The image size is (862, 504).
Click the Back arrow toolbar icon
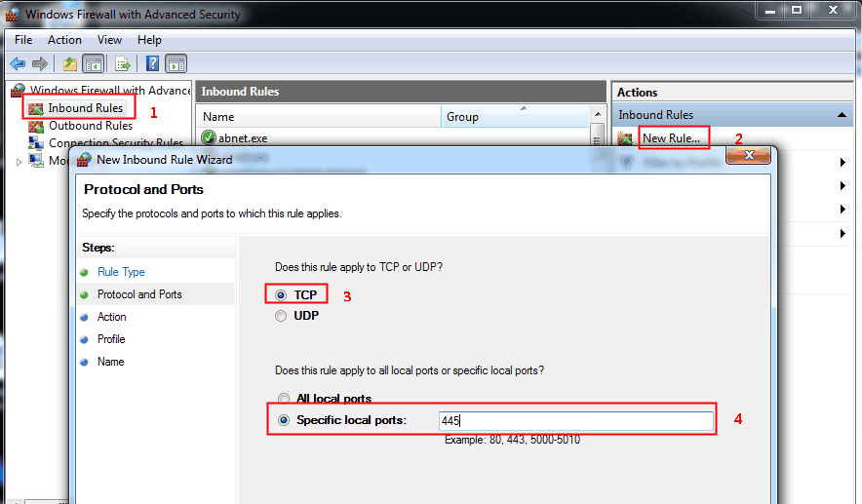18,63
